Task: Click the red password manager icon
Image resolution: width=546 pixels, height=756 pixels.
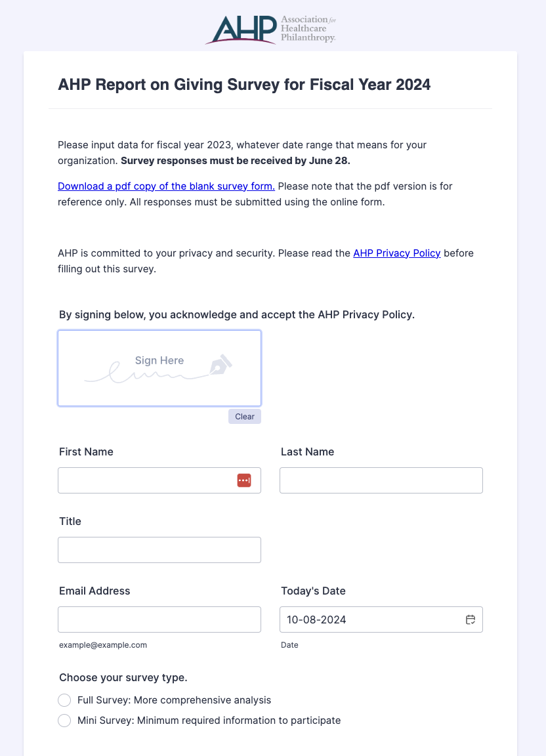Action: (x=244, y=480)
